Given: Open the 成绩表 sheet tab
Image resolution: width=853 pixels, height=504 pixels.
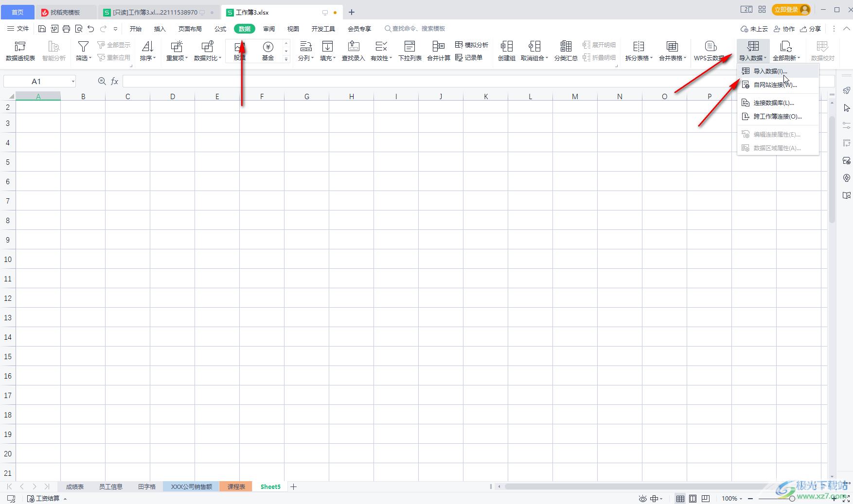Looking at the screenshot, I should [75, 487].
